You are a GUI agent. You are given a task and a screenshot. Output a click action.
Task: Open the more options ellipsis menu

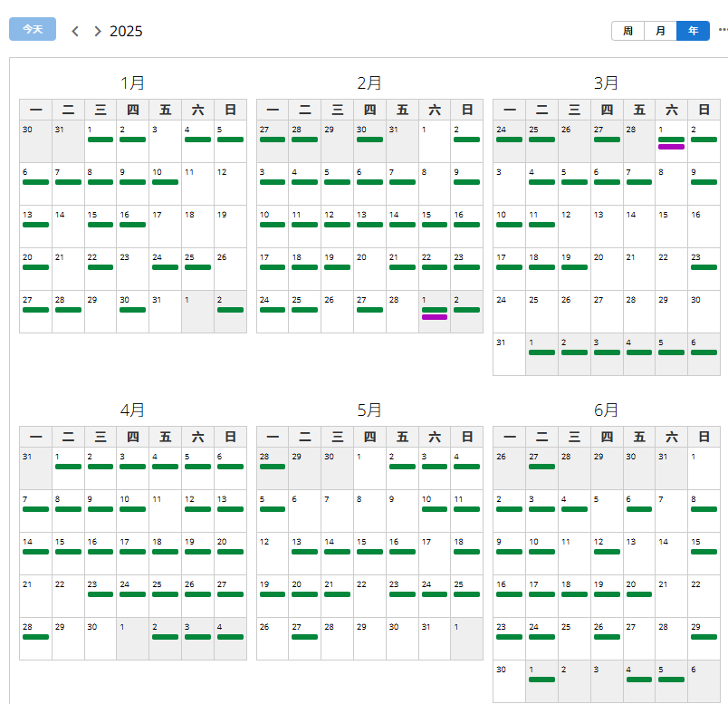click(723, 30)
